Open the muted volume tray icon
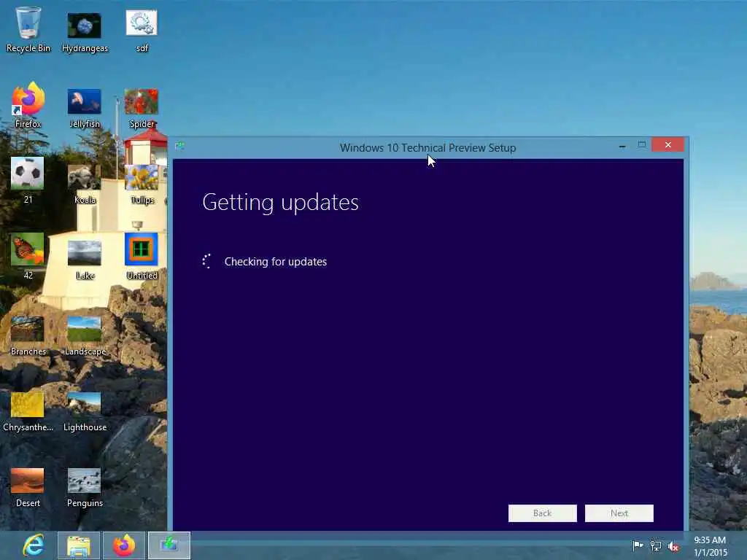 pos(673,547)
